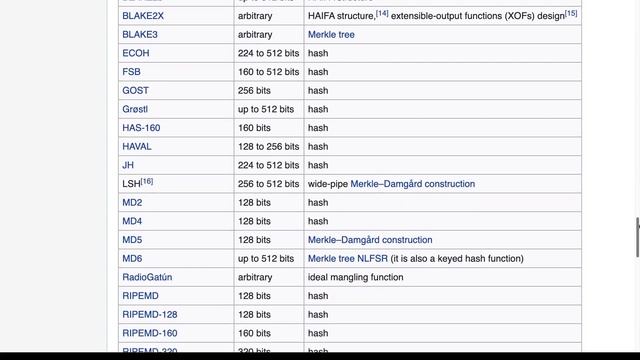
Task: Click the 'arbitrary' cell in BLAKE2X row
Action: (x=269, y=16)
